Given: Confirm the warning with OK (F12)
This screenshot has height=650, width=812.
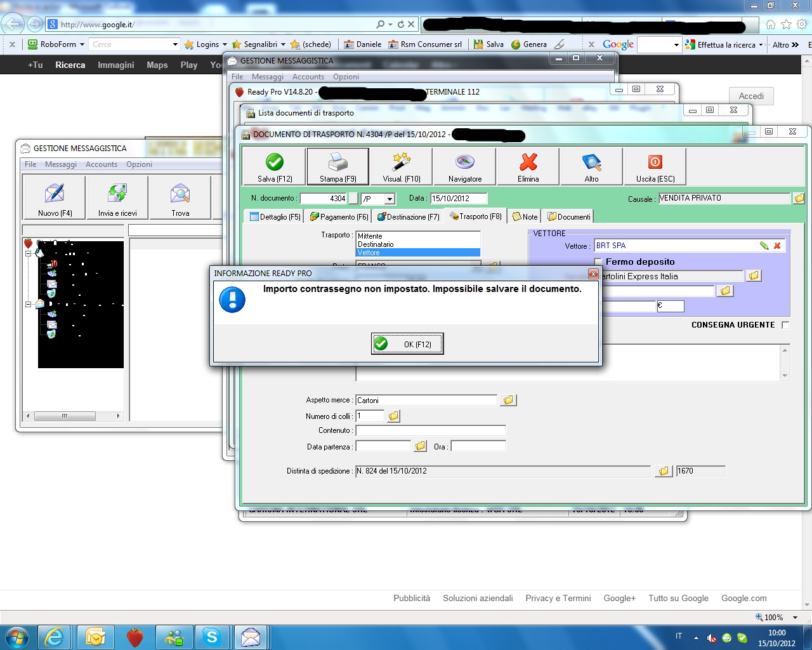Looking at the screenshot, I should (407, 344).
